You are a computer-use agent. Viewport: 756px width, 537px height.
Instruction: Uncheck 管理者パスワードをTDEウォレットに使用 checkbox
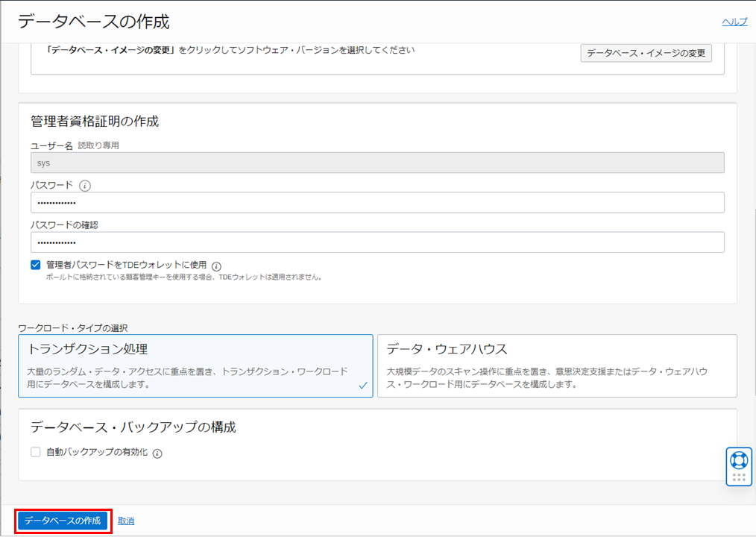pyautogui.click(x=36, y=265)
